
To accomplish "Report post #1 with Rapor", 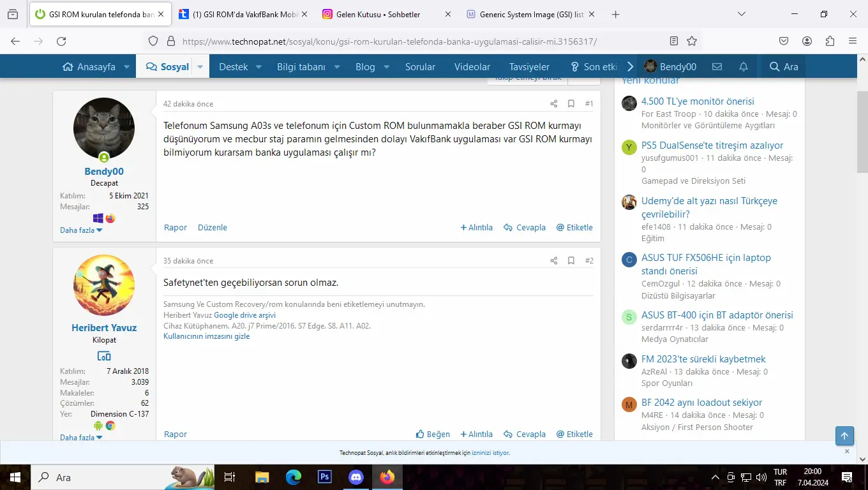I will pyautogui.click(x=176, y=227).
